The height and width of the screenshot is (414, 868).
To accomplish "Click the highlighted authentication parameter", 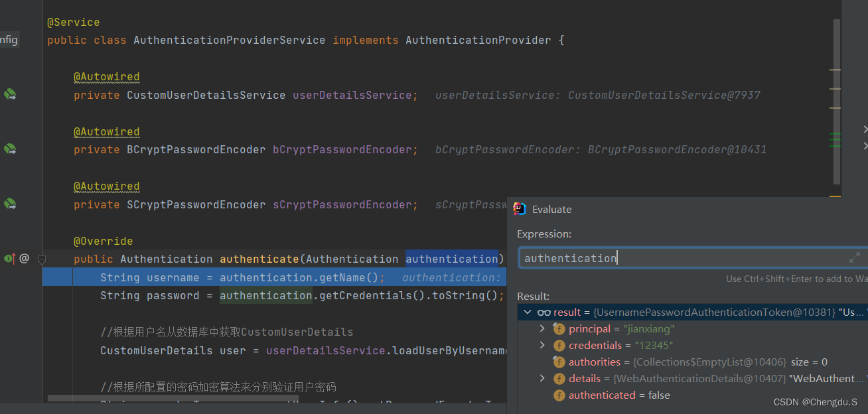I will click(452, 259).
